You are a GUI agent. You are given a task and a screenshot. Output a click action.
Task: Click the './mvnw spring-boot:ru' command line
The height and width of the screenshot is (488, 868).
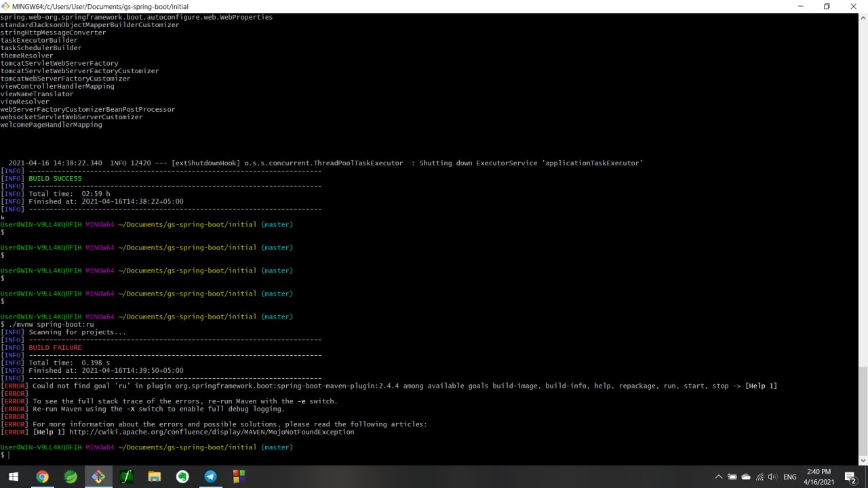tap(47, 325)
